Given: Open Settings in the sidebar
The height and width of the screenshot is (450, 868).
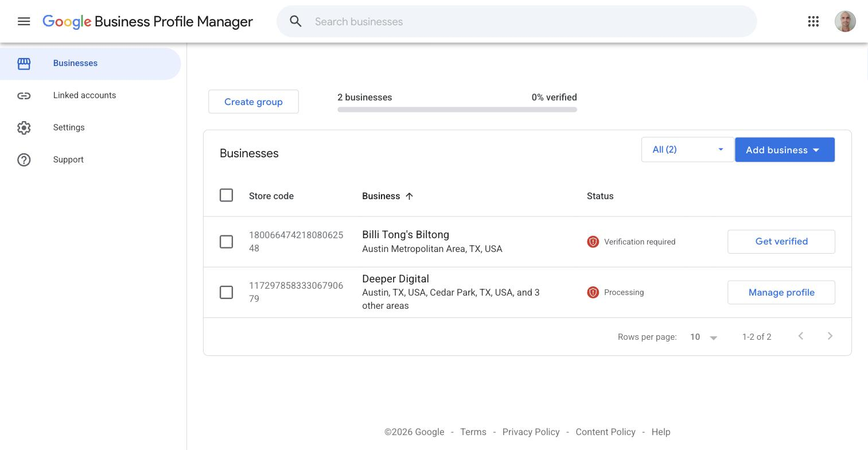Looking at the screenshot, I should pyautogui.click(x=91, y=127).
